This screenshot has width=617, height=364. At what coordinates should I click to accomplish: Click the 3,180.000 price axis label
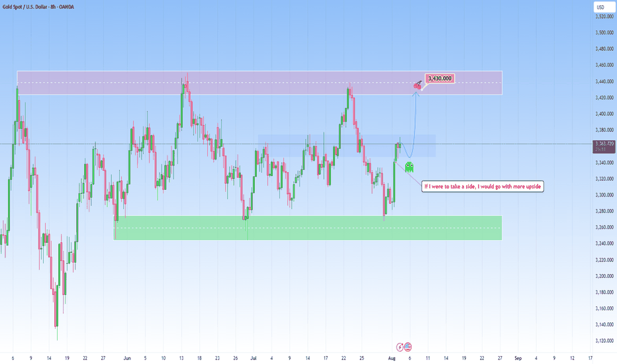tap(604, 292)
